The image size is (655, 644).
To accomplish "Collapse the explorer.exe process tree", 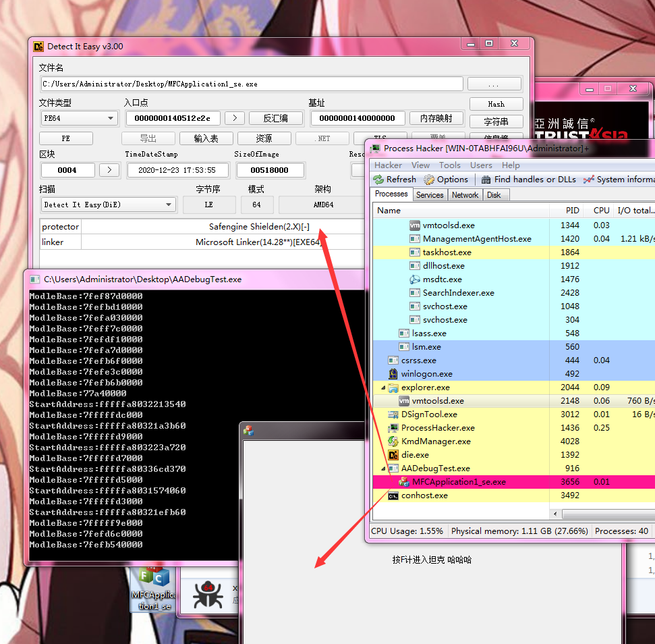I will coord(383,388).
